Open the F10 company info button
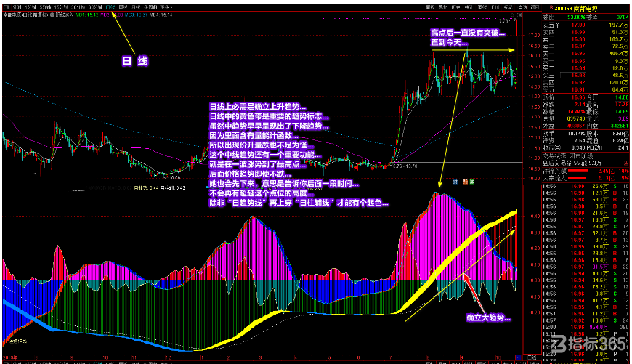Viewport: 632px width, 364px height. (495, 7)
